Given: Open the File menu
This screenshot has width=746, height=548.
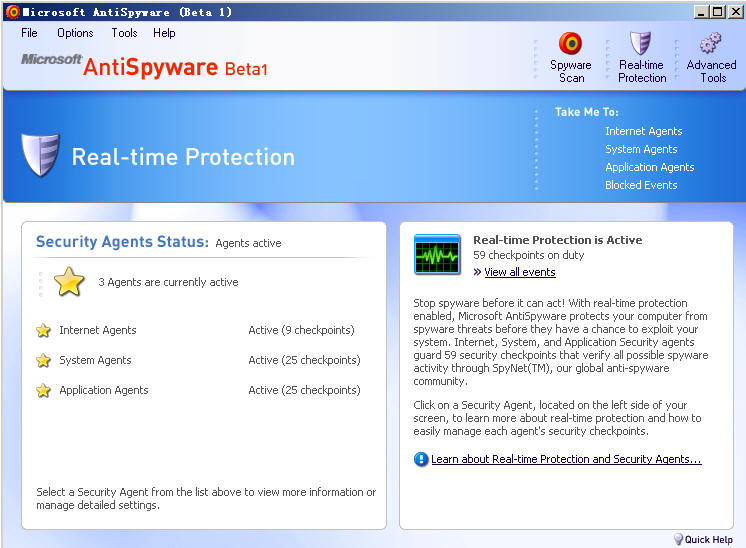Looking at the screenshot, I should coord(29,33).
